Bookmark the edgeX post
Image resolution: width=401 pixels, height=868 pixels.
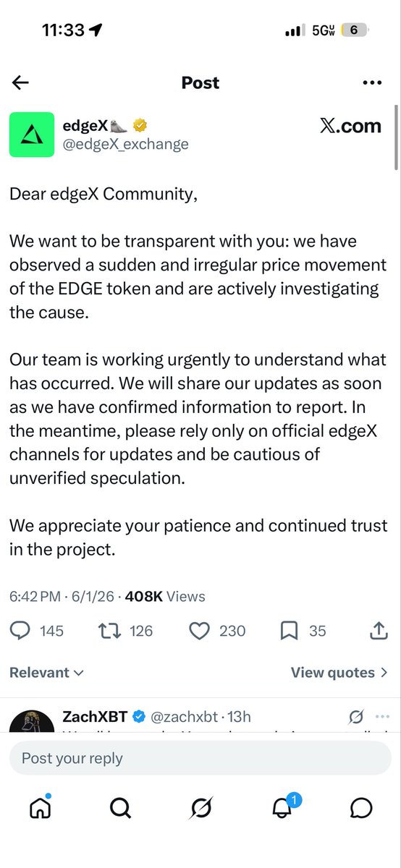pyautogui.click(x=289, y=631)
